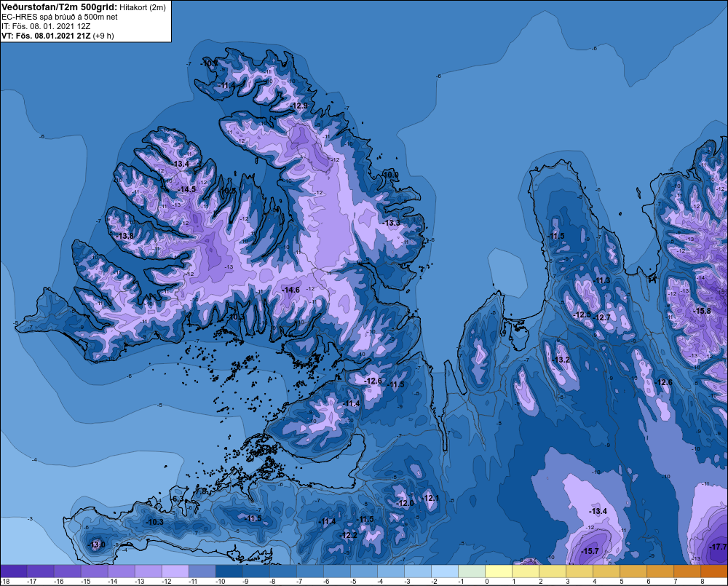
Task: Click the -15.8 temperature label on the map
Action: (702, 311)
